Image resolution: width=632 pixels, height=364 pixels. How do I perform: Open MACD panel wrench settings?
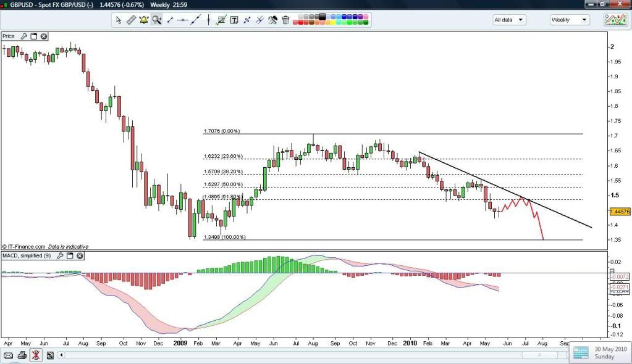(x=60, y=255)
